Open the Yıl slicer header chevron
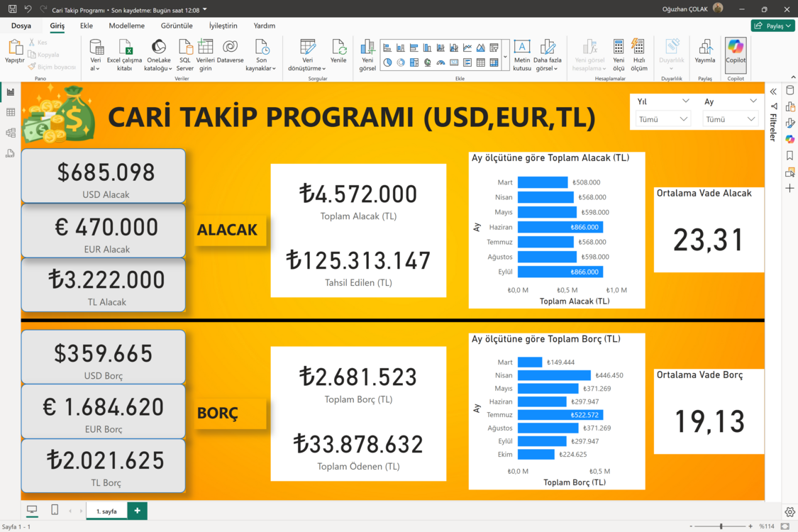Screen dimensions: 798x532 (x=685, y=101)
